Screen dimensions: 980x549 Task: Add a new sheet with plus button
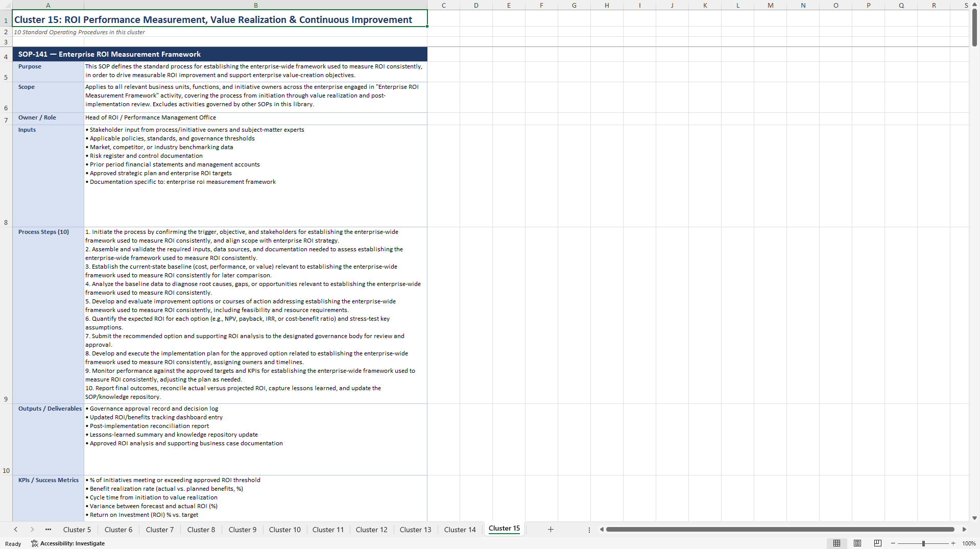[x=551, y=530]
